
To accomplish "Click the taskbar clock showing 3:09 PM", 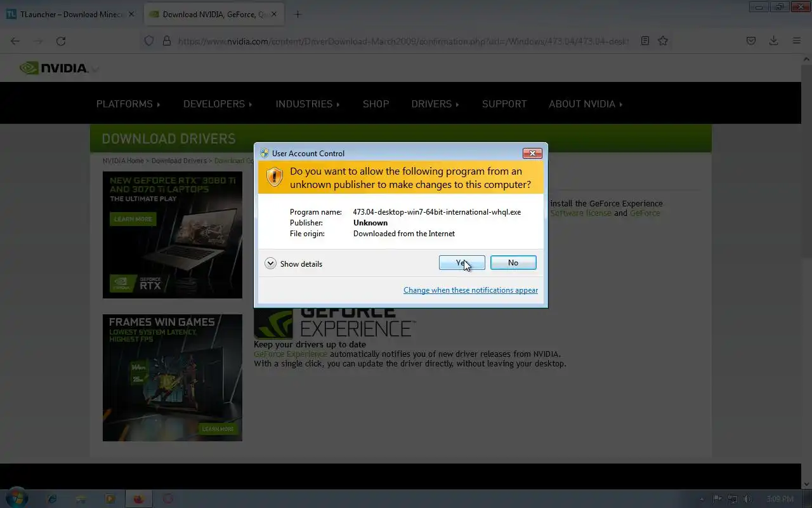I will [x=780, y=499].
